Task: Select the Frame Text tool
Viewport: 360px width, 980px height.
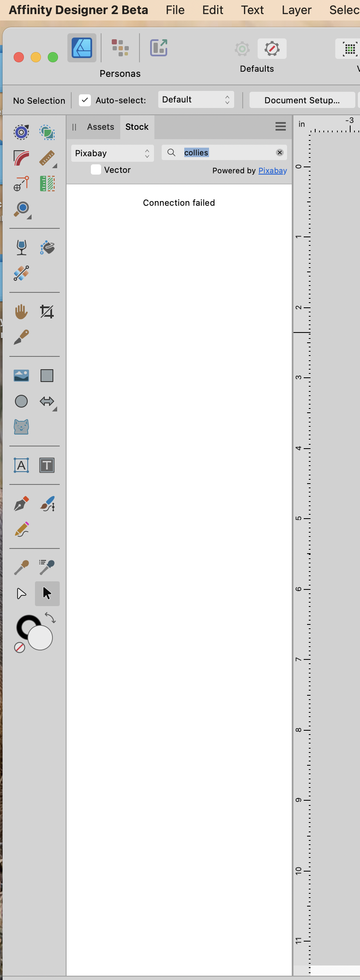Action: (x=47, y=465)
